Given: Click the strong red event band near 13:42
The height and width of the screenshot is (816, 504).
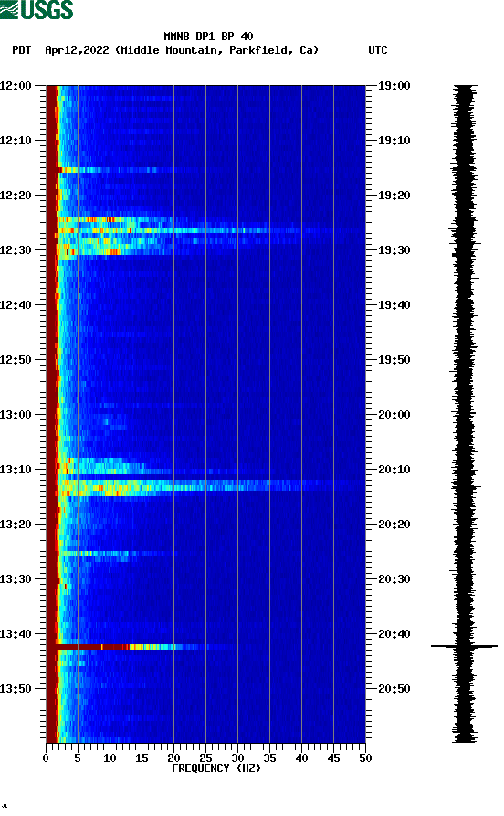Looking at the screenshot, I should [120, 647].
